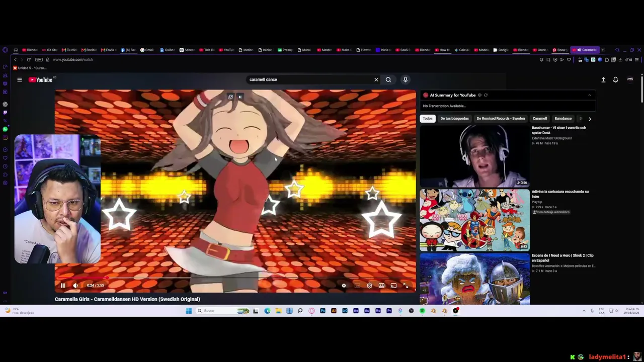
Task: Open browser downloads icon
Action: (x=620, y=60)
